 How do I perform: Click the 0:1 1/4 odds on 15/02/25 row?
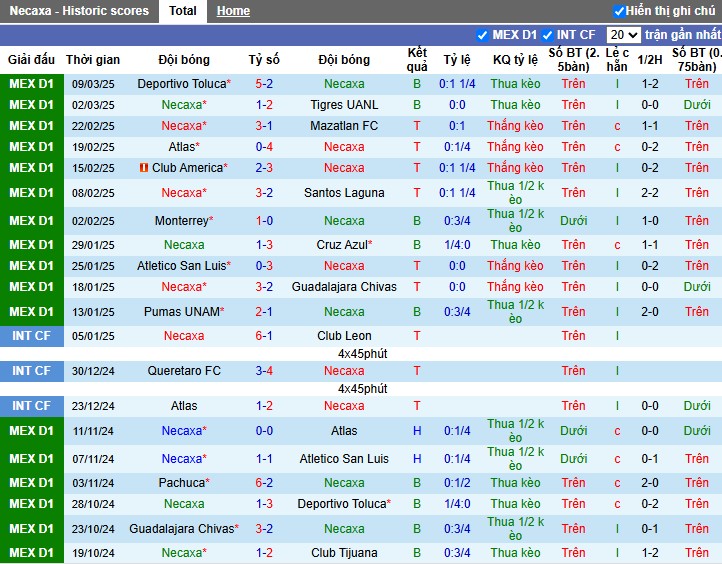[457, 168]
